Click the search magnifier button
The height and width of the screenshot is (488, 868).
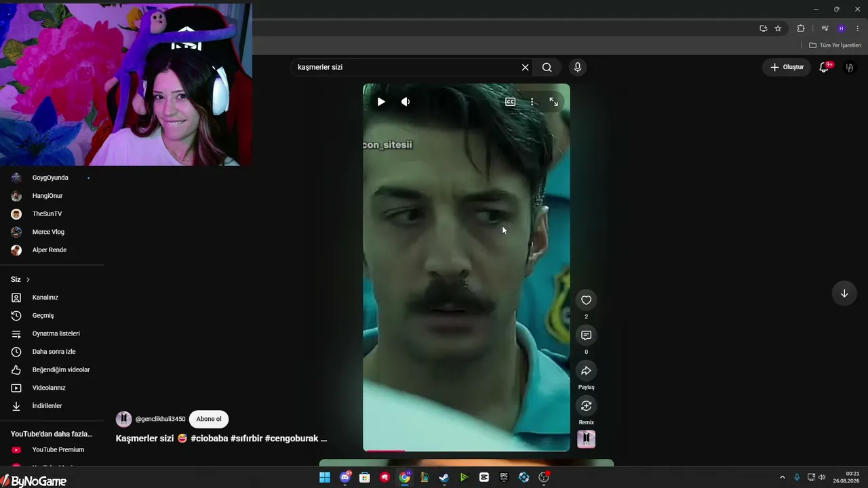[x=547, y=67]
